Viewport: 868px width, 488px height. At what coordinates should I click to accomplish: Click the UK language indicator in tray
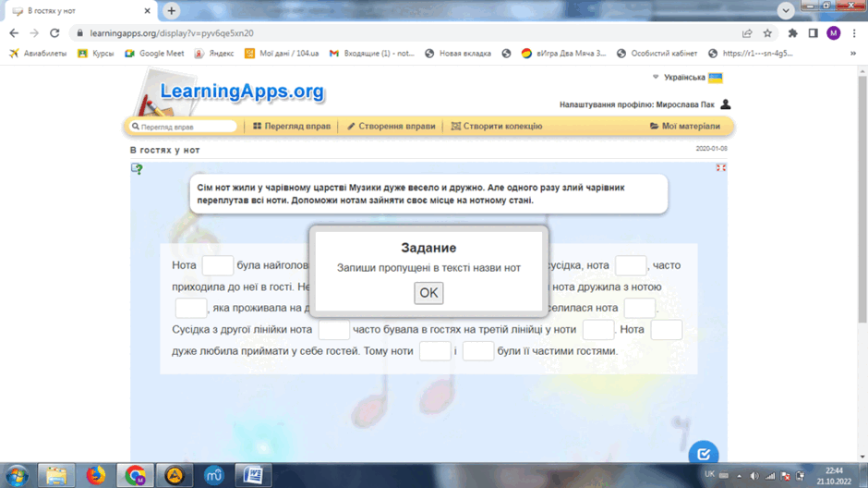[x=709, y=475]
